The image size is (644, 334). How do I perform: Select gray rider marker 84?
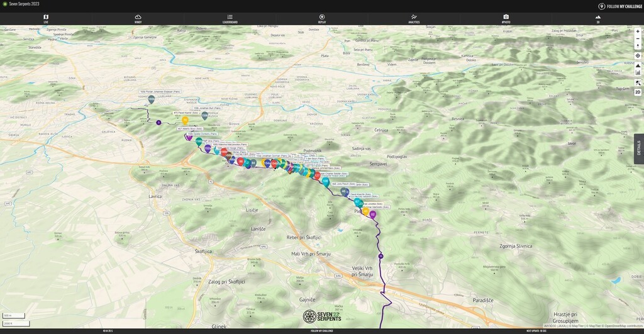253,163
